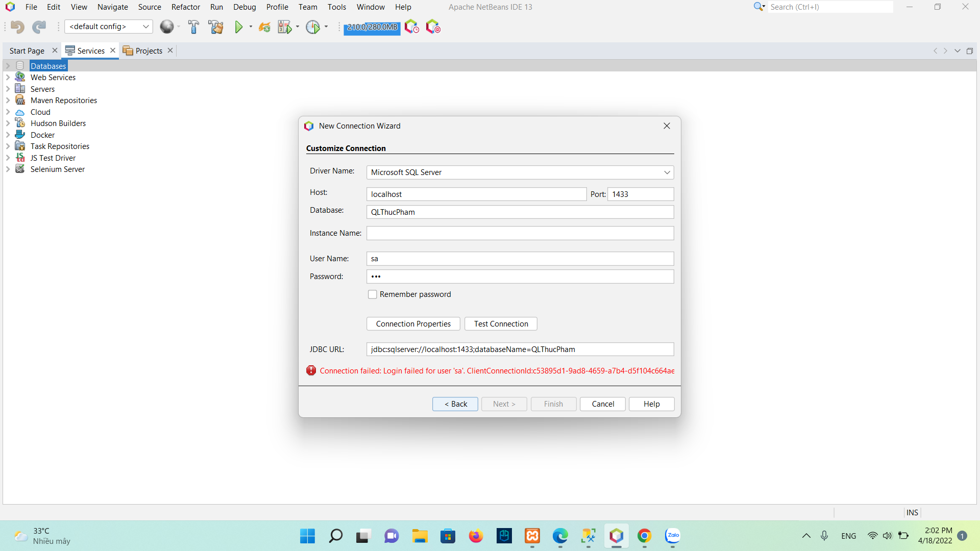Select the Cloud node icon
This screenshot has height=551, width=980.
click(x=20, y=112)
